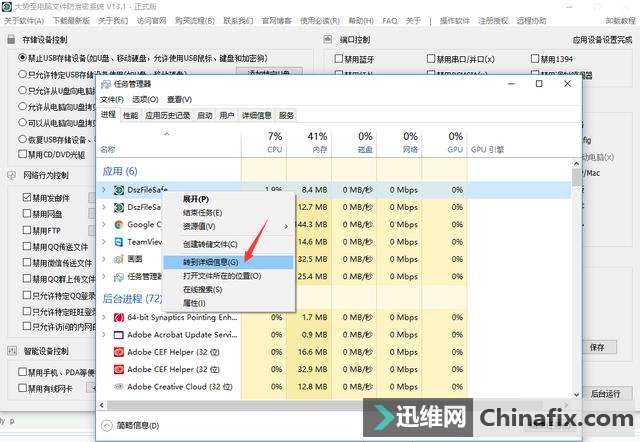The width and height of the screenshot is (640, 442).
Task: Expand the TeamViewer process group
Action: point(104,242)
